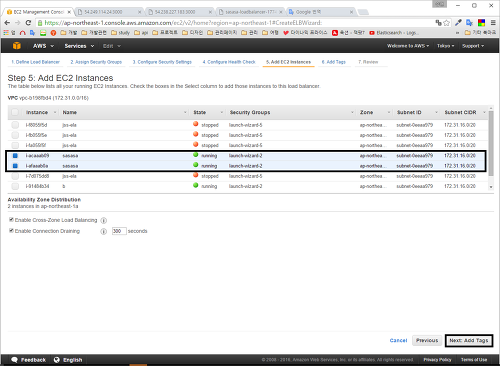Viewport: 500px width, 366px height.
Task: Switch to the sasasa-loadbalancer browser tab
Action: tap(250, 12)
